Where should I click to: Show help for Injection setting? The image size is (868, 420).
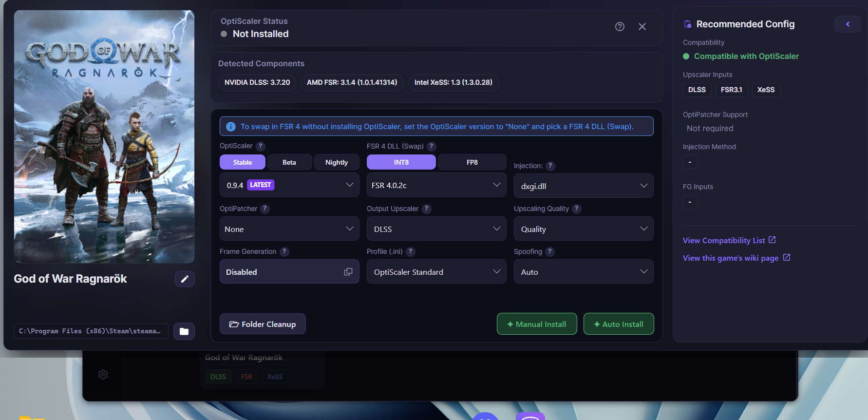(550, 166)
